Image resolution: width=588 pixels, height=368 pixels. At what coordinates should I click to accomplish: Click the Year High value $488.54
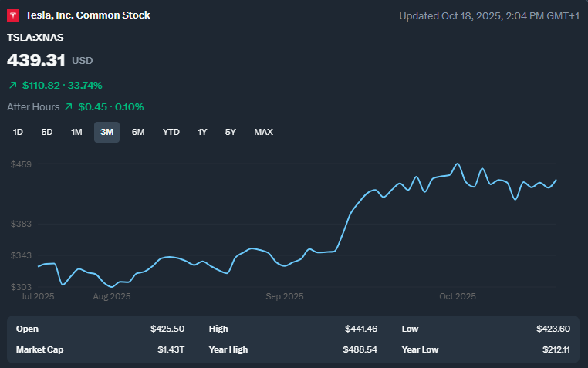pyautogui.click(x=360, y=349)
